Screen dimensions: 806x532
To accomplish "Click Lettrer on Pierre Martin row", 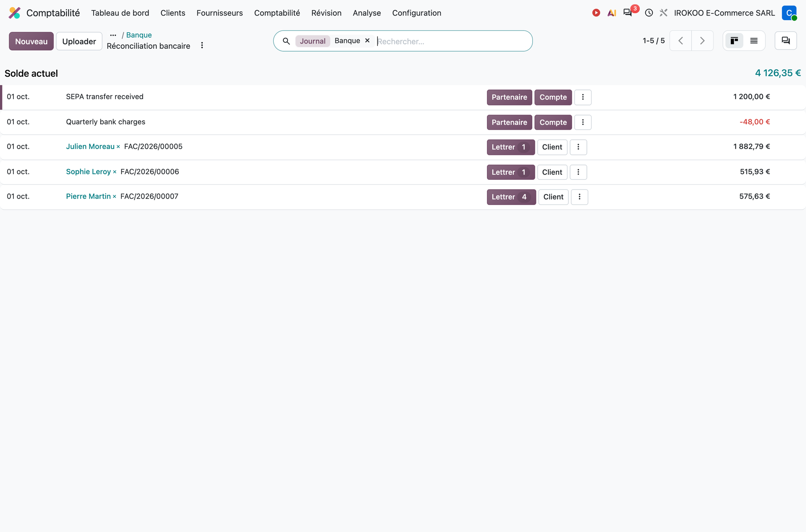I will [511, 197].
